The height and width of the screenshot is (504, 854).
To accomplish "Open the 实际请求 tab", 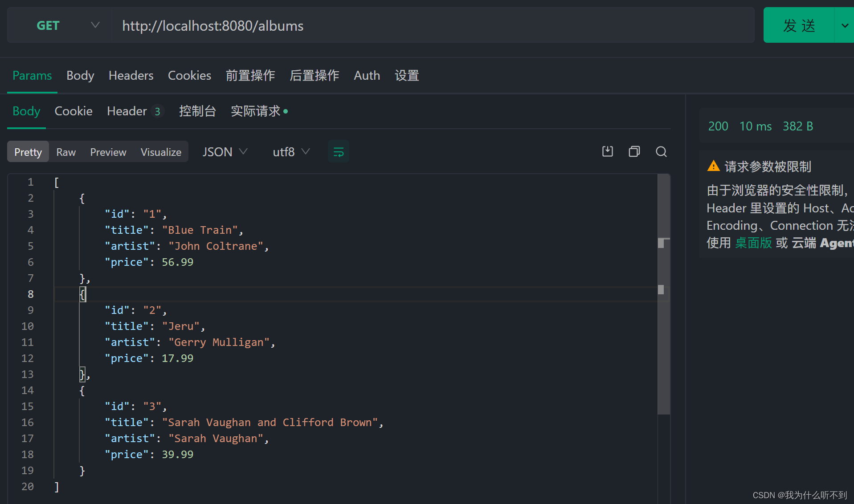I will [259, 111].
